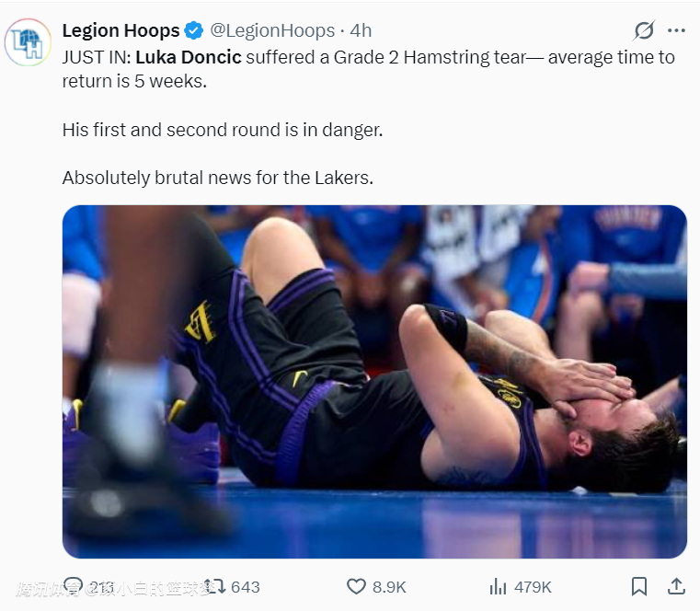The height and width of the screenshot is (611, 700).
Task: Click the 479K views count
Action: click(x=533, y=587)
